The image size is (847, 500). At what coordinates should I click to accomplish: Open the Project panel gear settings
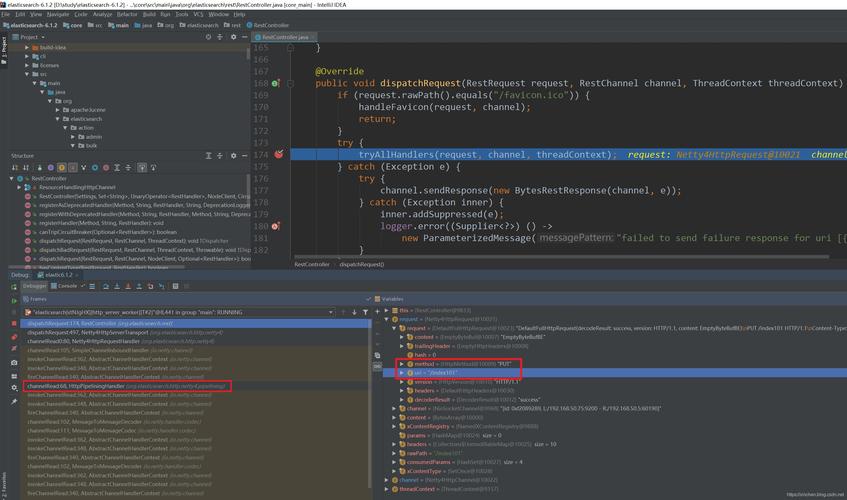point(233,37)
